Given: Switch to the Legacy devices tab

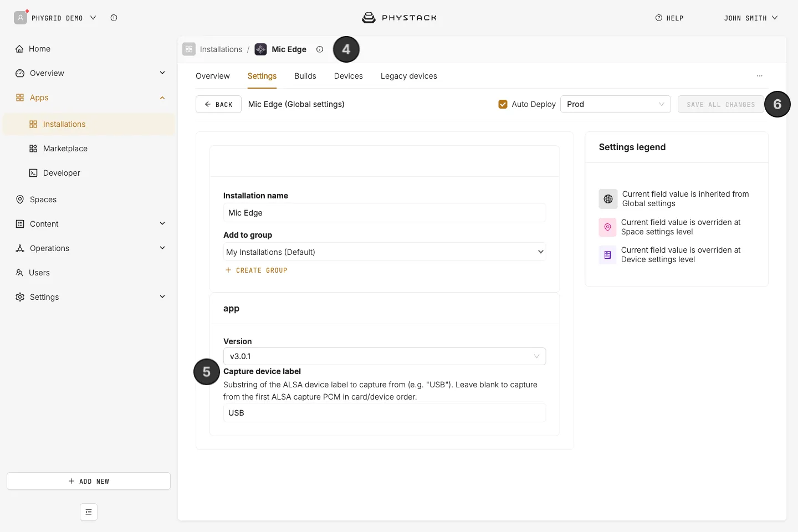Looking at the screenshot, I should (409, 76).
